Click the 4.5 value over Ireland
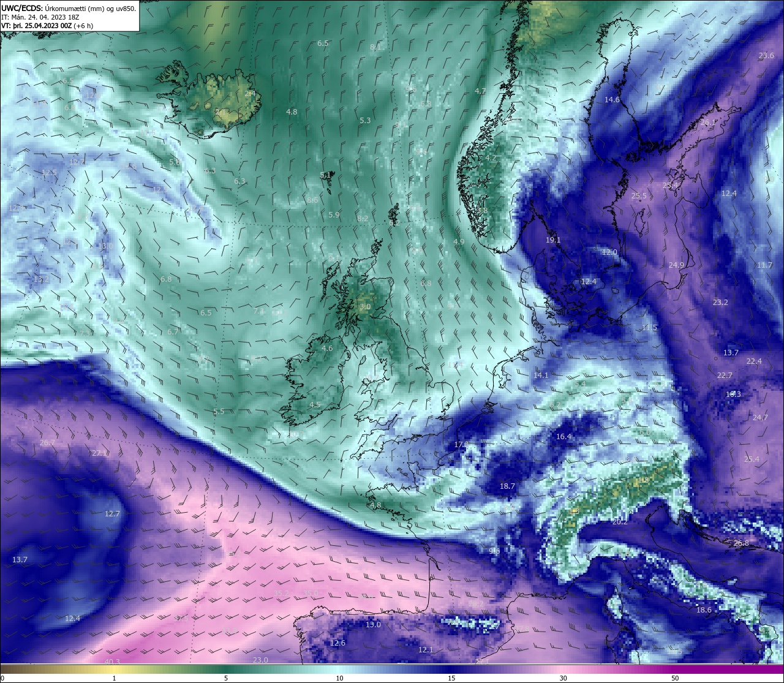Image resolution: width=784 pixels, height=683 pixels. pyautogui.click(x=315, y=405)
